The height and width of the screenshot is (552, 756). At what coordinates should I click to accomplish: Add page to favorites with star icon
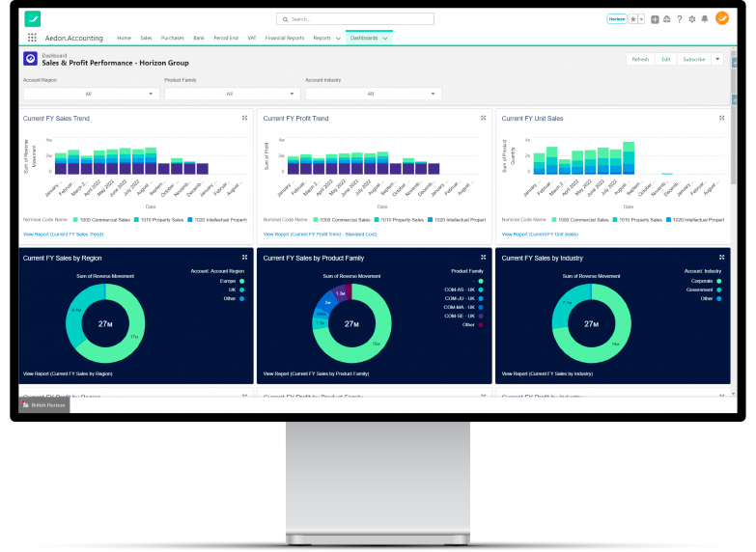click(x=633, y=18)
